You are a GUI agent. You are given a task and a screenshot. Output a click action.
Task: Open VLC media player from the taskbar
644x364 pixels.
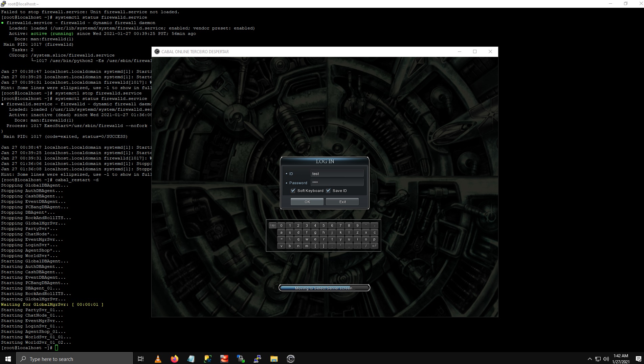coord(158,359)
